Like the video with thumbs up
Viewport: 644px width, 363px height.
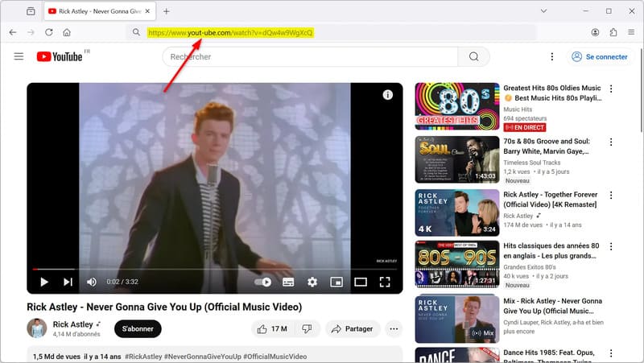point(272,329)
